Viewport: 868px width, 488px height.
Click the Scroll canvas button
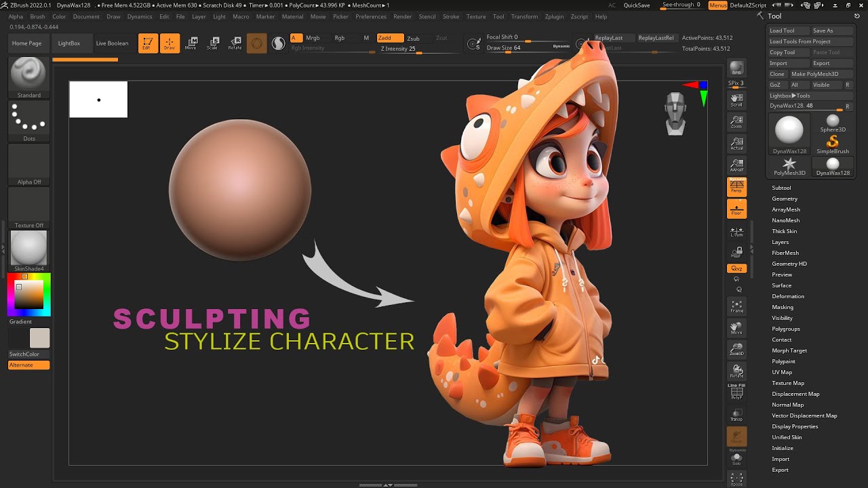click(x=736, y=100)
